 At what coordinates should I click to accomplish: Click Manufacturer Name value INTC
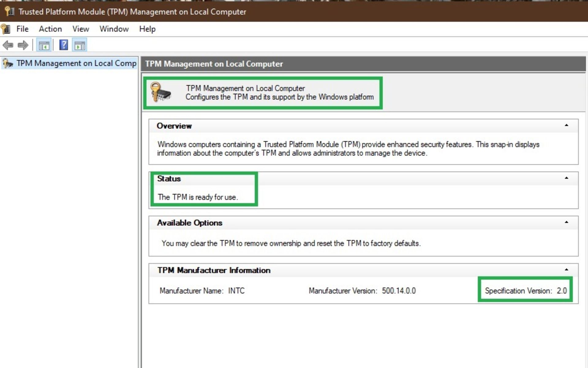[x=236, y=291]
